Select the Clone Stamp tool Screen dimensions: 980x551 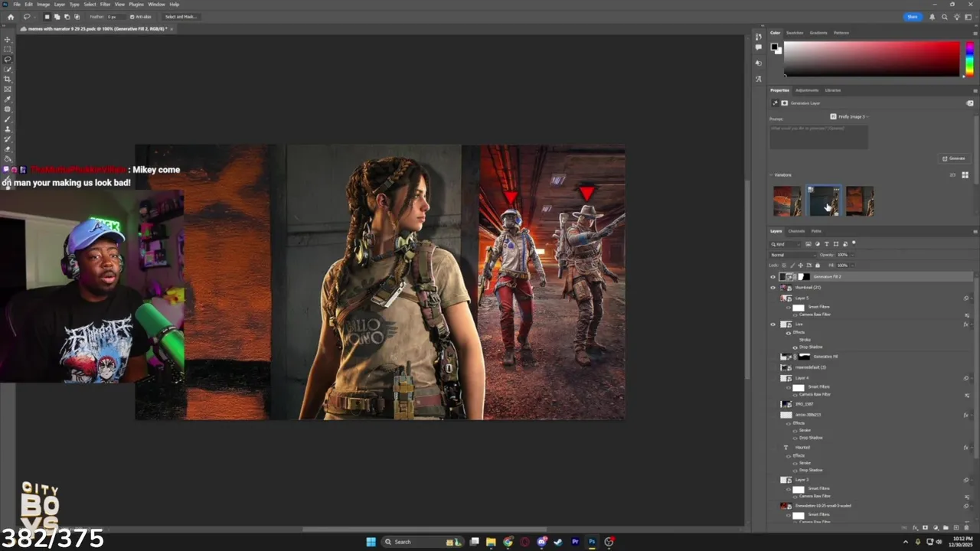click(8, 129)
